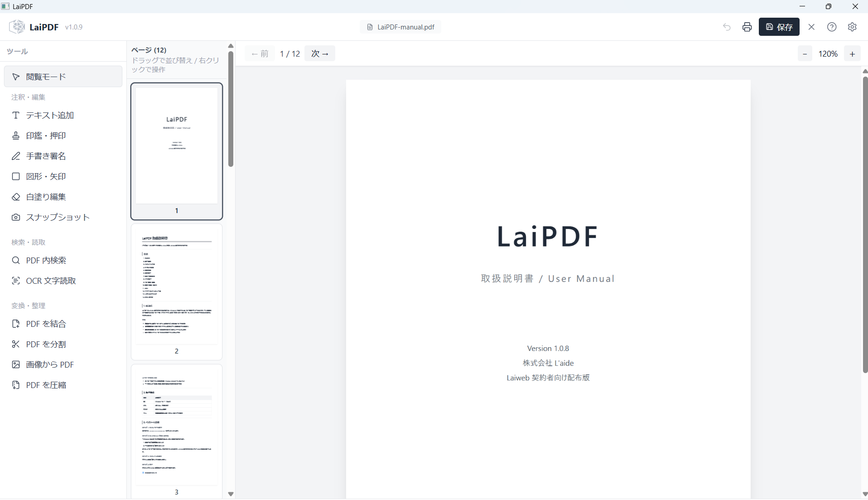Open the help question mark icon
This screenshot has width=868, height=500.
[832, 27]
